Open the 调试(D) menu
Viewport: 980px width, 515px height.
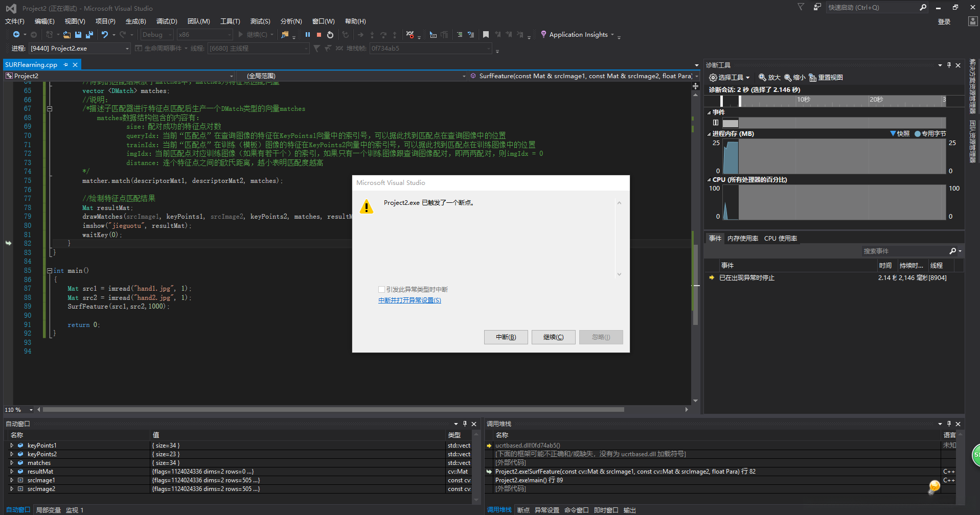click(x=167, y=21)
